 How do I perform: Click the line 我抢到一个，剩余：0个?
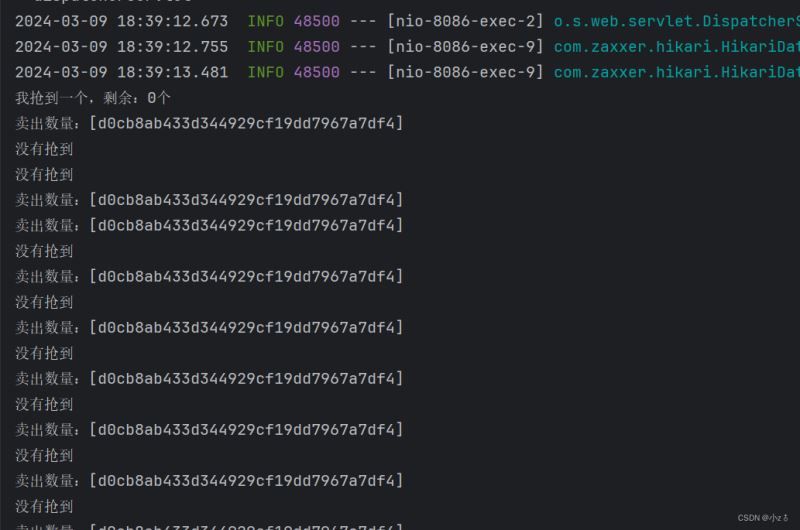coord(93,98)
